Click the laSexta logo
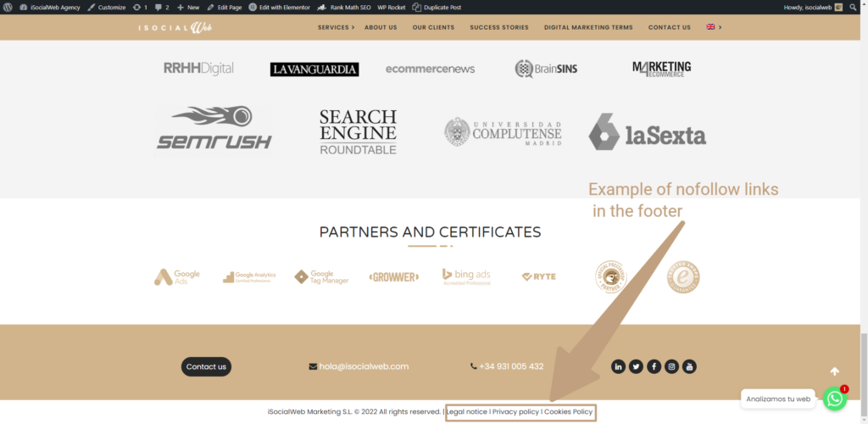 point(647,131)
